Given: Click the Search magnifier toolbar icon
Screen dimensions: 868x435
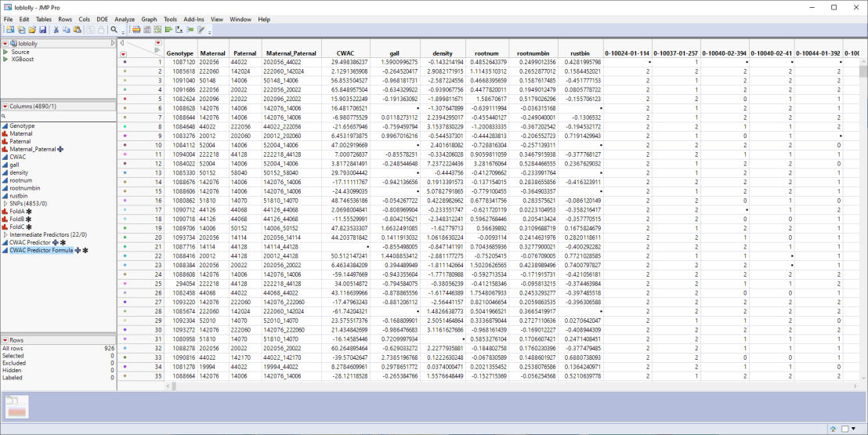Looking at the screenshot, I should tap(114, 30).
